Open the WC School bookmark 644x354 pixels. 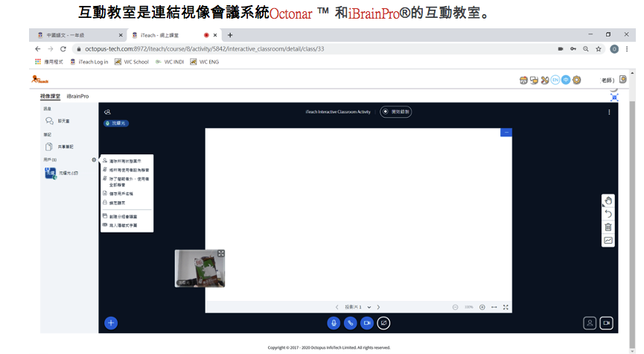[x=132, y=62]
